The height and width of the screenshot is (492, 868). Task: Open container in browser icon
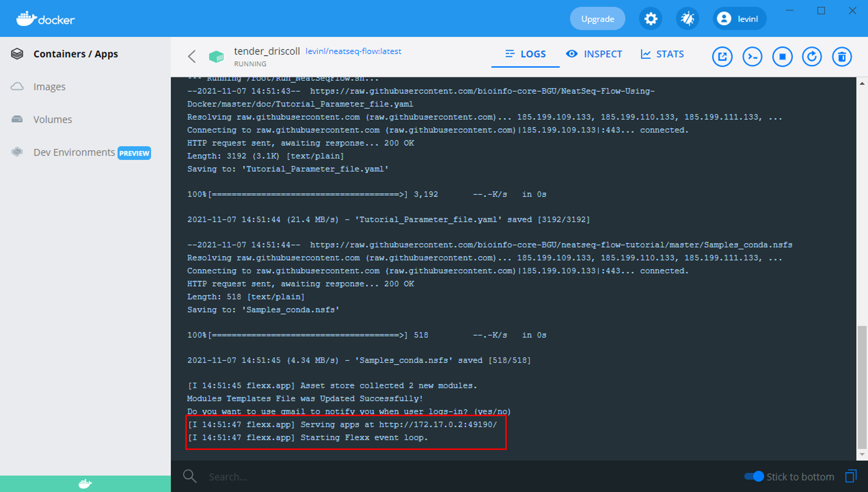pyautogui.click(x=722, y=56)
